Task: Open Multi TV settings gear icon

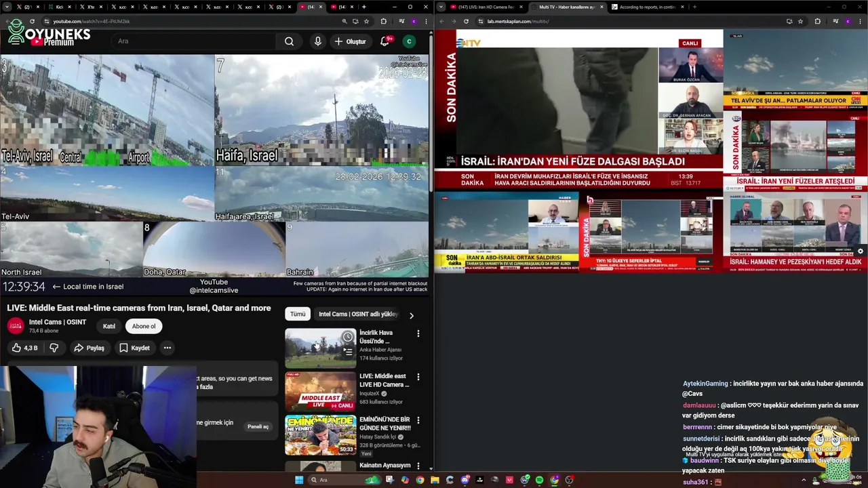Action: tap(861, 251)
